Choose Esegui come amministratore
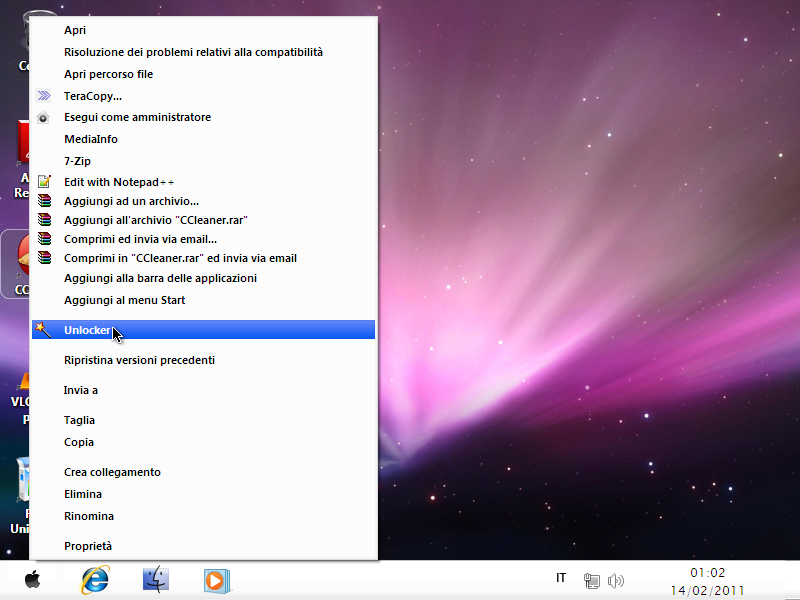This screenshot has width=800, height=600. [204, 117]
